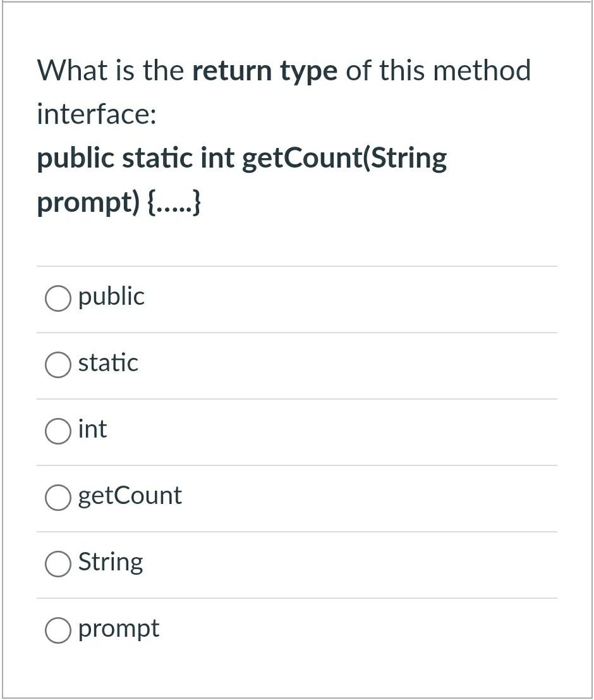Select the radio button for 'prompt'
This screenshot has height=700, width=594.
58,630
